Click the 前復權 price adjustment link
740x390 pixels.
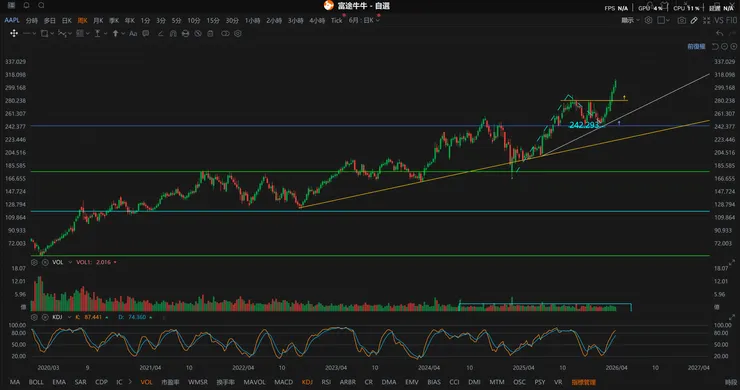(696, 46)
